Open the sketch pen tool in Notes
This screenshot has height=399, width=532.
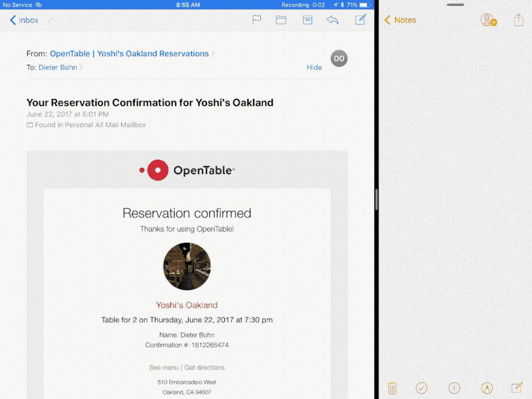(x=487, y=388)
